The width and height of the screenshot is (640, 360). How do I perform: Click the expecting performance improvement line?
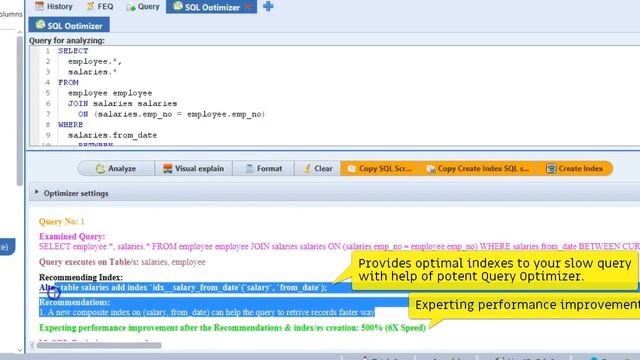[x=232, y=328]
